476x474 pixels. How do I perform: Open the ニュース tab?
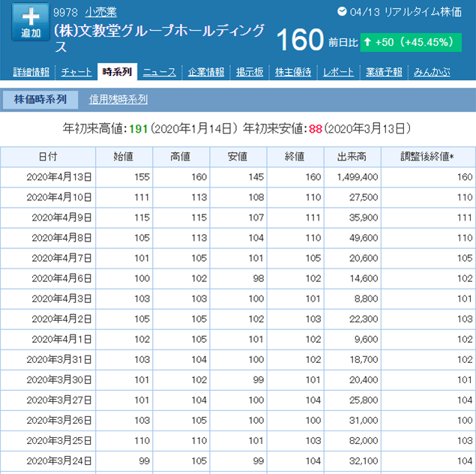point(160,72)
